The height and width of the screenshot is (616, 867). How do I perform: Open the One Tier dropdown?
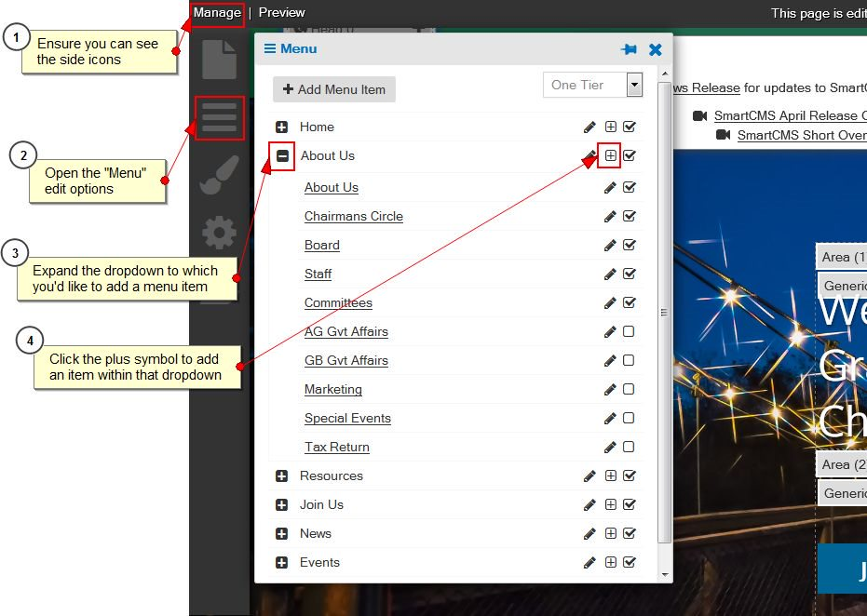592,85
